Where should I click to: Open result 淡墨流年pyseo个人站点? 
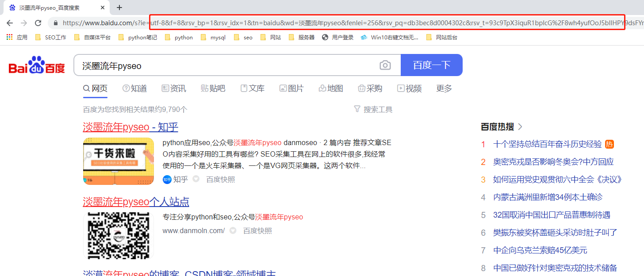pos(136,202)
